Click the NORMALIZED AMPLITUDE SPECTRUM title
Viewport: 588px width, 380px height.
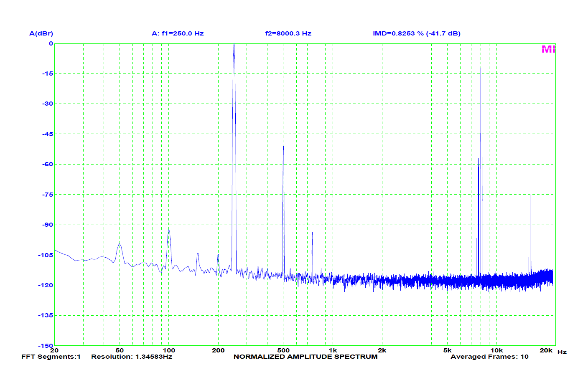pos(305,357)
